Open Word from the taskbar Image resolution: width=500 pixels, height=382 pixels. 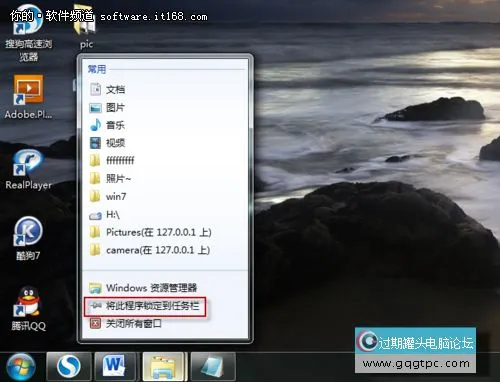pos(114,367)
